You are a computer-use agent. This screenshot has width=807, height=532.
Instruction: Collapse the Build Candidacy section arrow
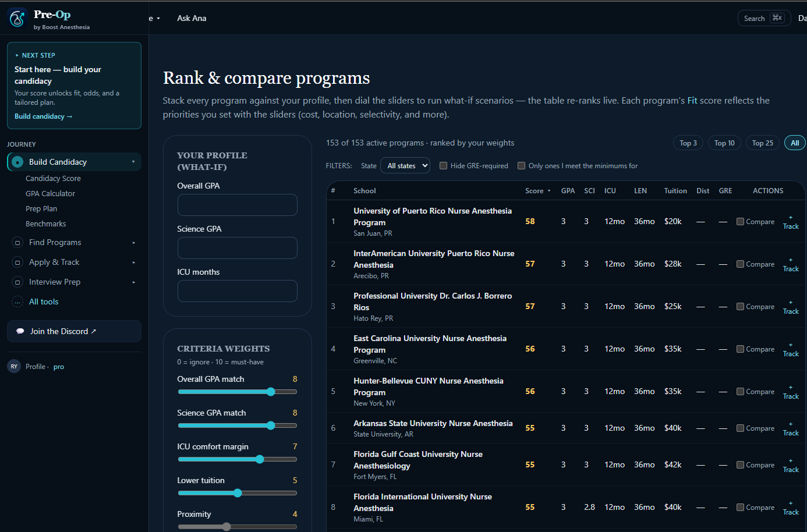(133, 162)
